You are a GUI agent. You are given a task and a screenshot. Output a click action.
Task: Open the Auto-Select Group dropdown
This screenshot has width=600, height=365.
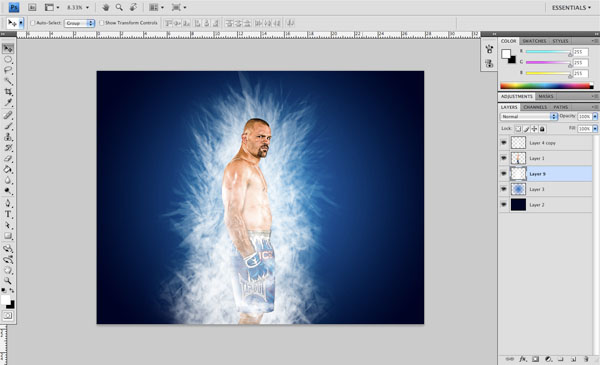coord(79,23)
